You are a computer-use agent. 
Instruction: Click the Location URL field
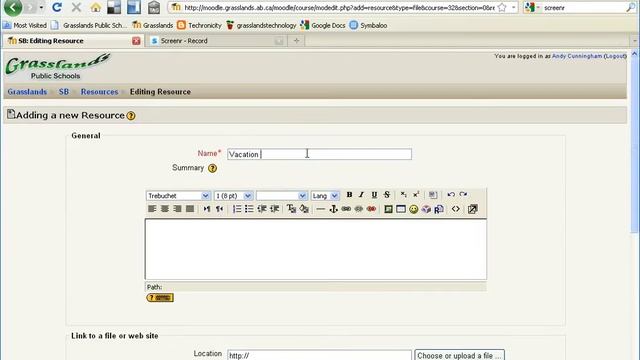click(319, 356)
